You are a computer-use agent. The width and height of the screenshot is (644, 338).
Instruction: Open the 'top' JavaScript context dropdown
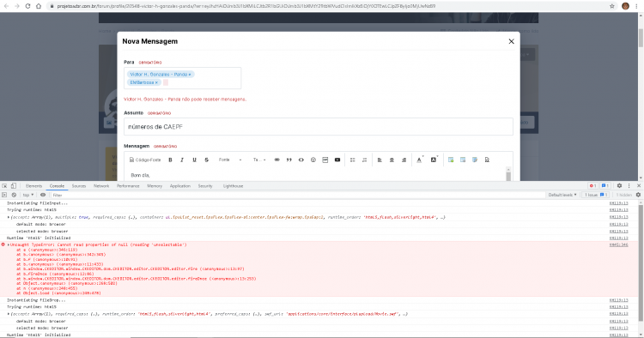tap(28, 195)
